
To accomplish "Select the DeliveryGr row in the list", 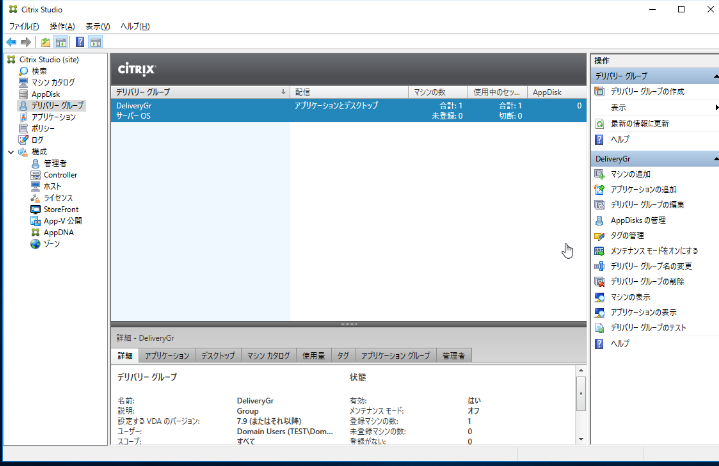I will point(348,111).
